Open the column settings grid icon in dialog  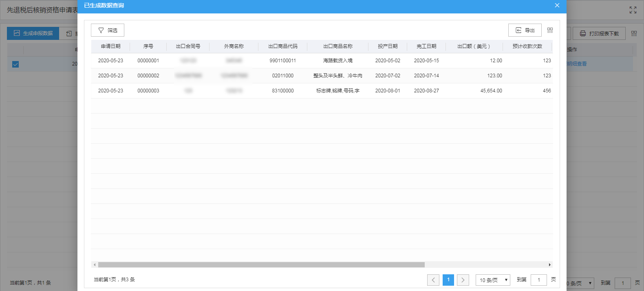coord(550,31)
